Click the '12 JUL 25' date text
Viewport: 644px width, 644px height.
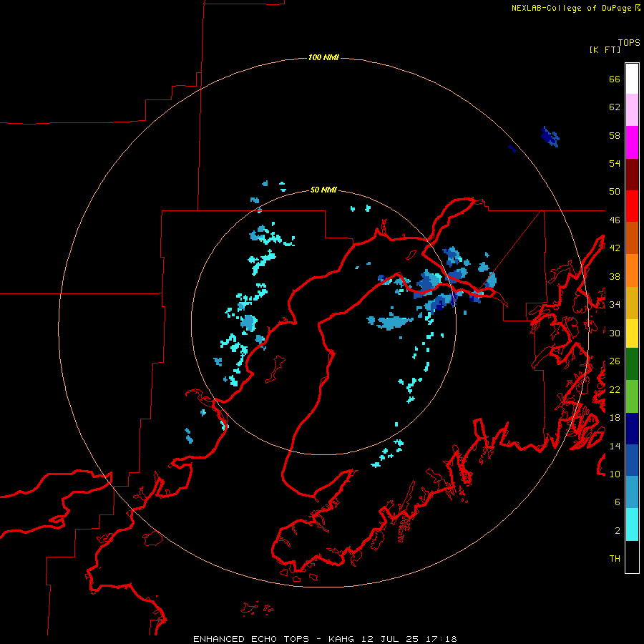point(390,639)
